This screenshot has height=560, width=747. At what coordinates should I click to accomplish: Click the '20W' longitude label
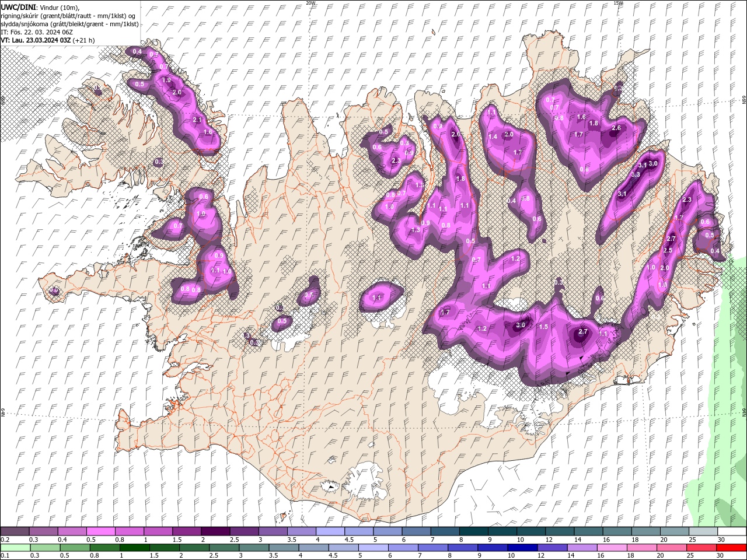tap(310, 3)
